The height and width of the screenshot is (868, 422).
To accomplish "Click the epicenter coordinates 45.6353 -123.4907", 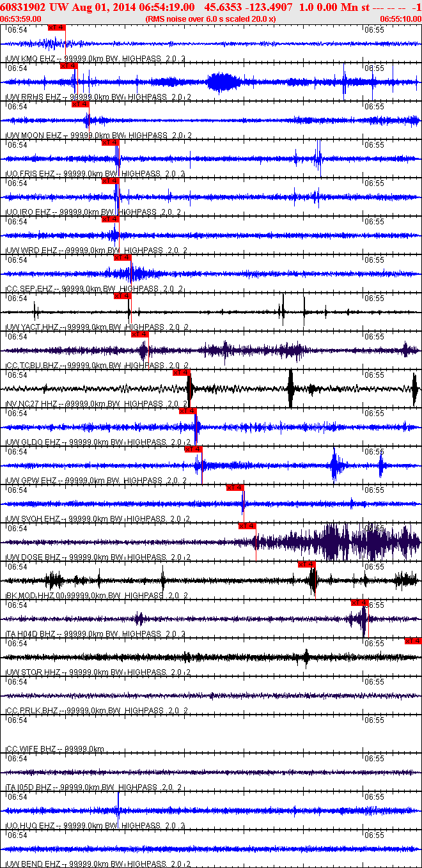I will [248, 6].
